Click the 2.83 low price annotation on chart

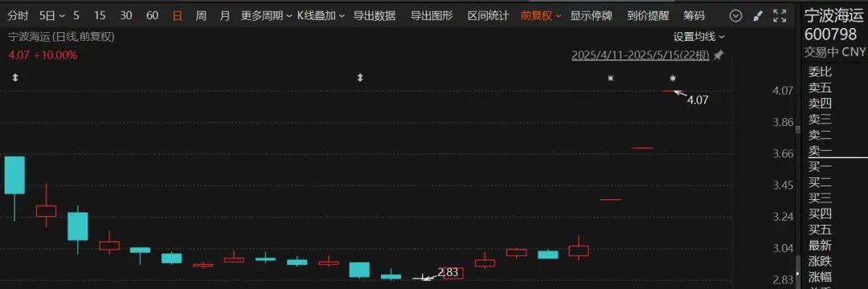point(448,272)
